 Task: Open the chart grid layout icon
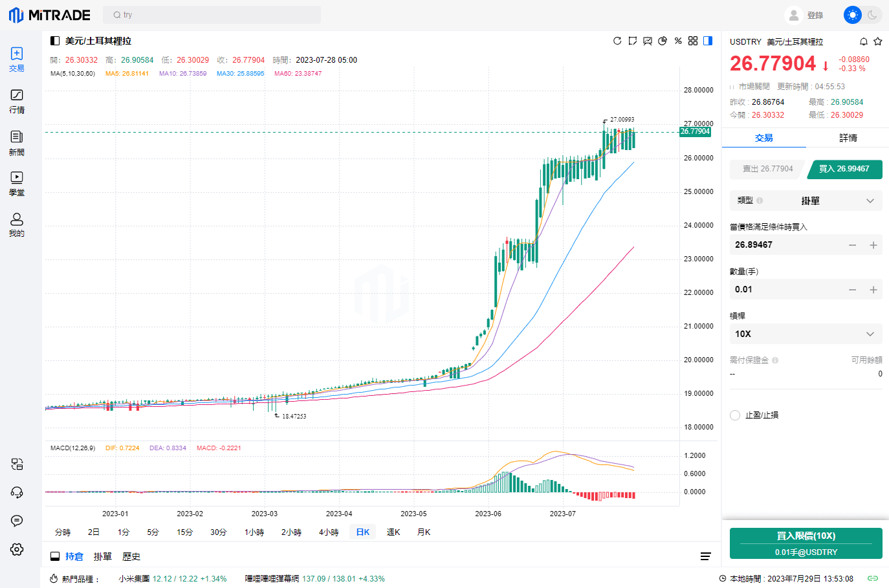693,41
